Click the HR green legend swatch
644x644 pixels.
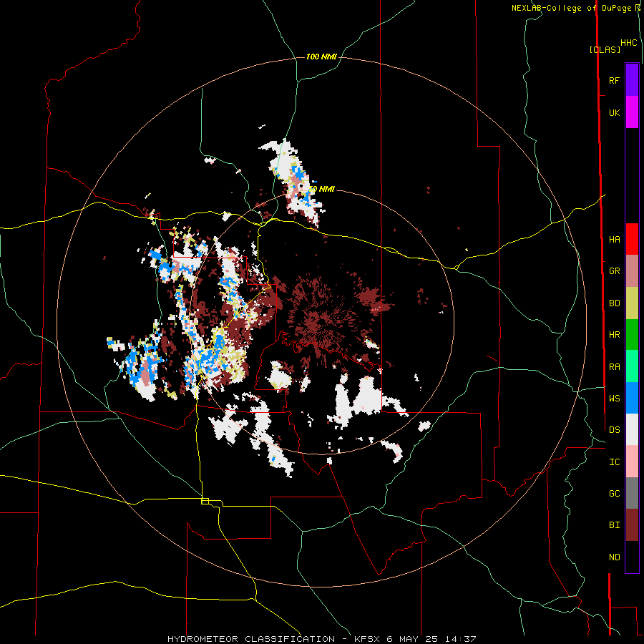click(632, 334)
